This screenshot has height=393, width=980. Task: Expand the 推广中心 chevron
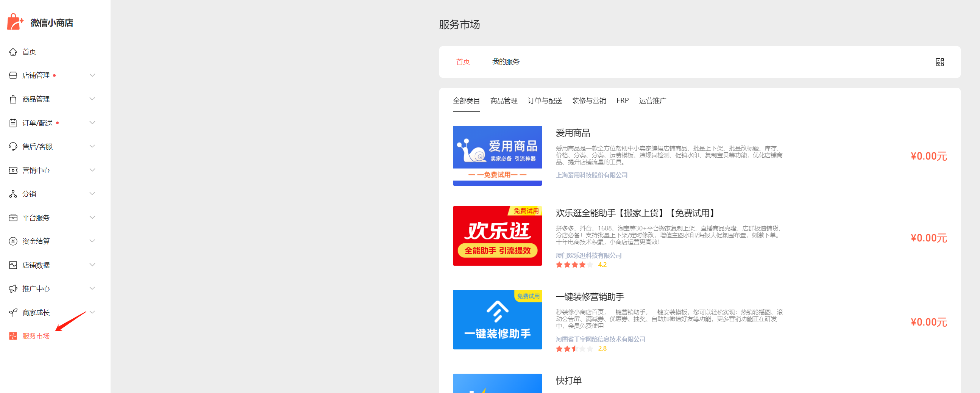pos(92,288)
